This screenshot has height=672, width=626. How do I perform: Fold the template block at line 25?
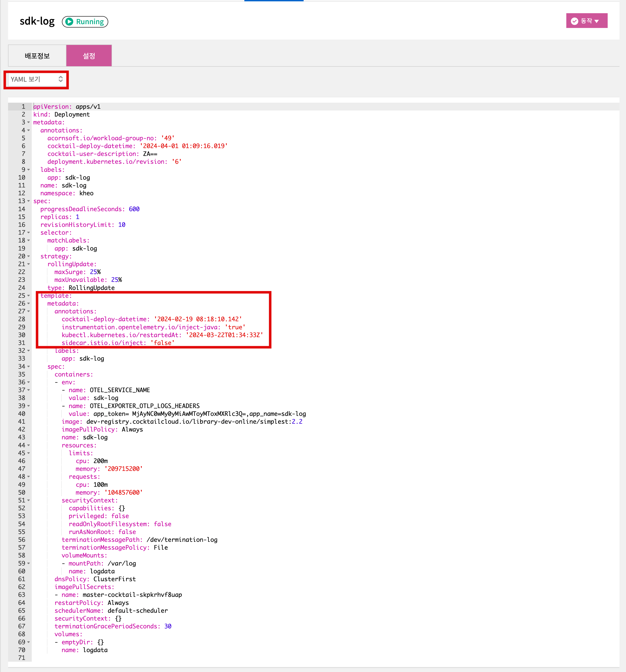[x=29, y=296]
